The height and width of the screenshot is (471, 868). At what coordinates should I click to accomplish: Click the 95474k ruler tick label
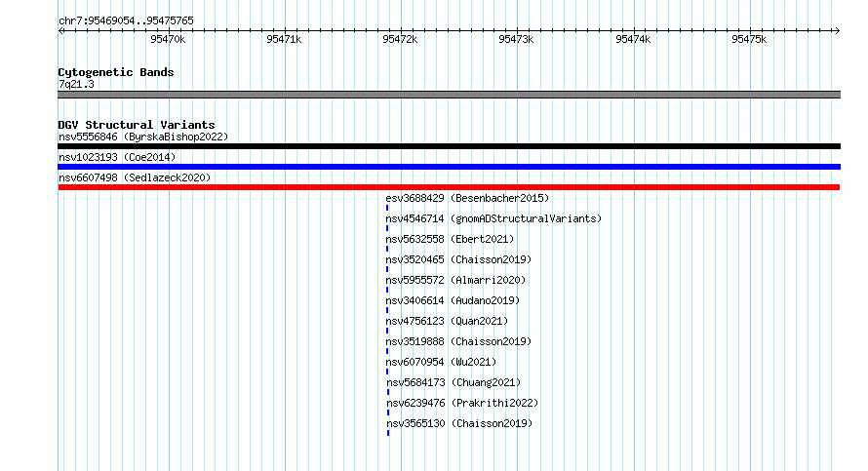coord(633,39)
